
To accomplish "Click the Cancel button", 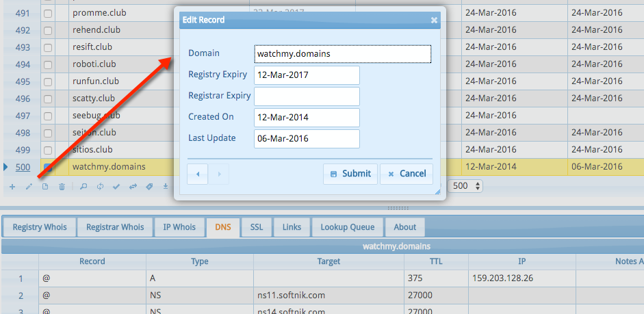I will (407, 174).
